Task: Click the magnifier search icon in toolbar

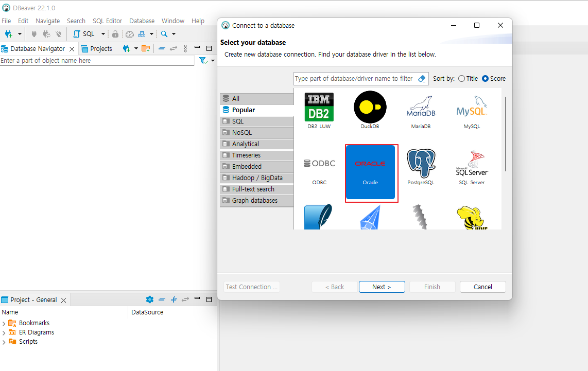Action: 164,34
